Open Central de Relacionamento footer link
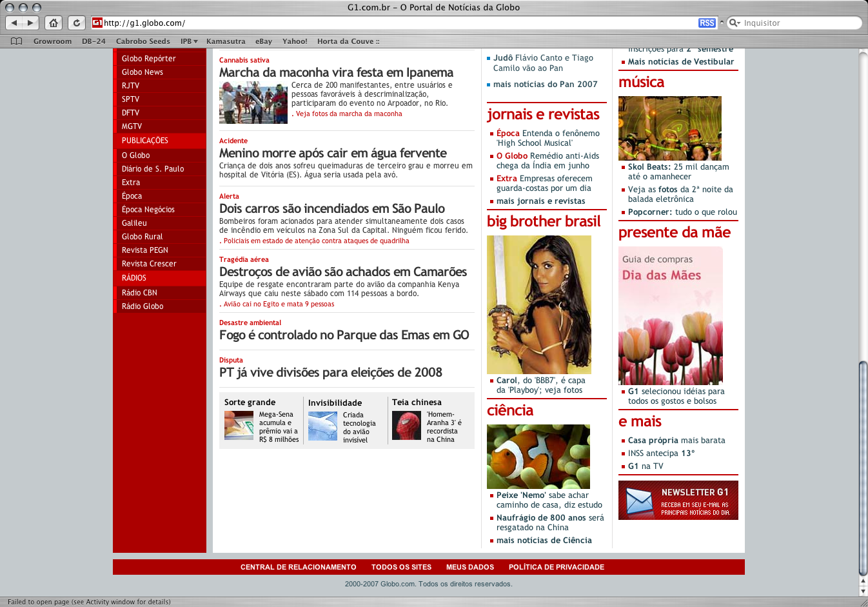The width and height of the screenshot is (868, 607). pyautogui.click(x=298, y=567)
